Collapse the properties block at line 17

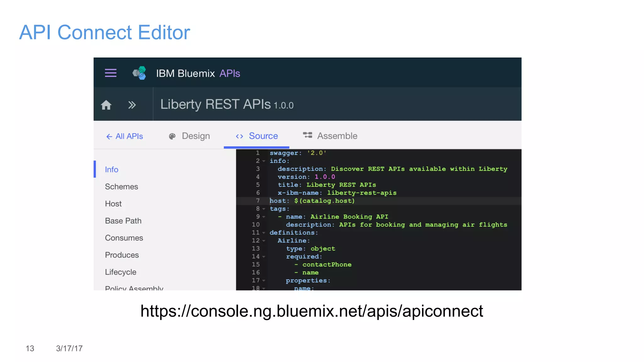click(264, 281)
